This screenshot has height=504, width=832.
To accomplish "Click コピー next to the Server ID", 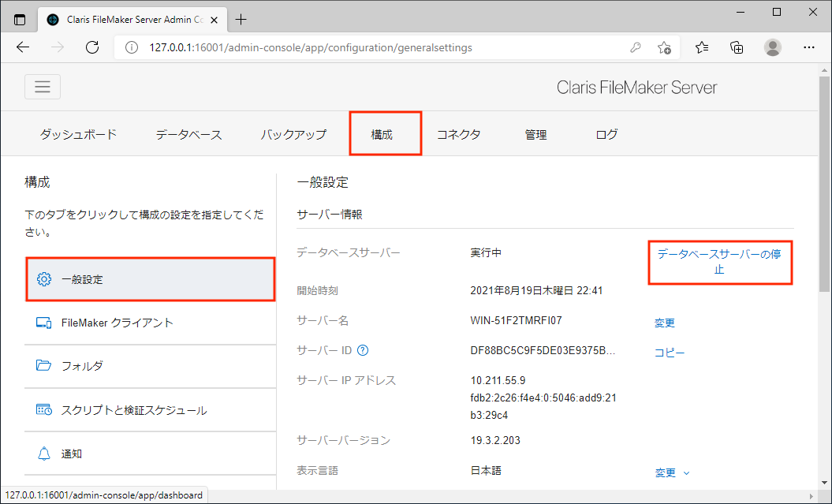I will coord(669,353).
